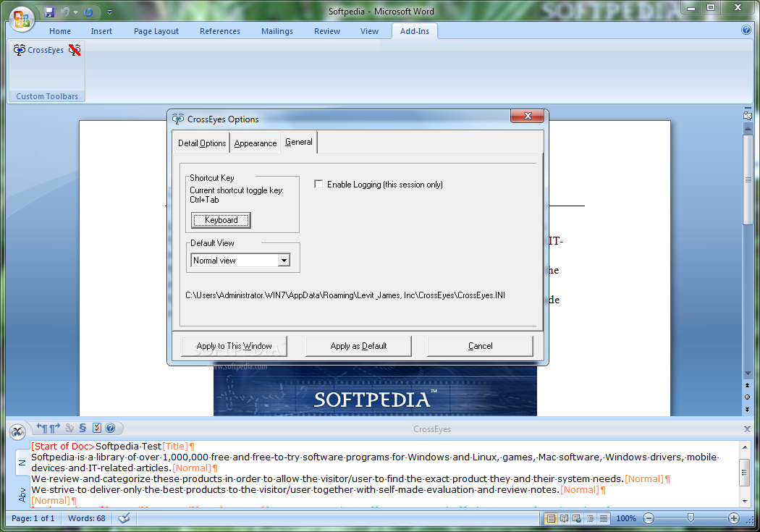
Task: Click the [Title] style tag in the CrossEyes pane
Action: (x=175, y=447)
